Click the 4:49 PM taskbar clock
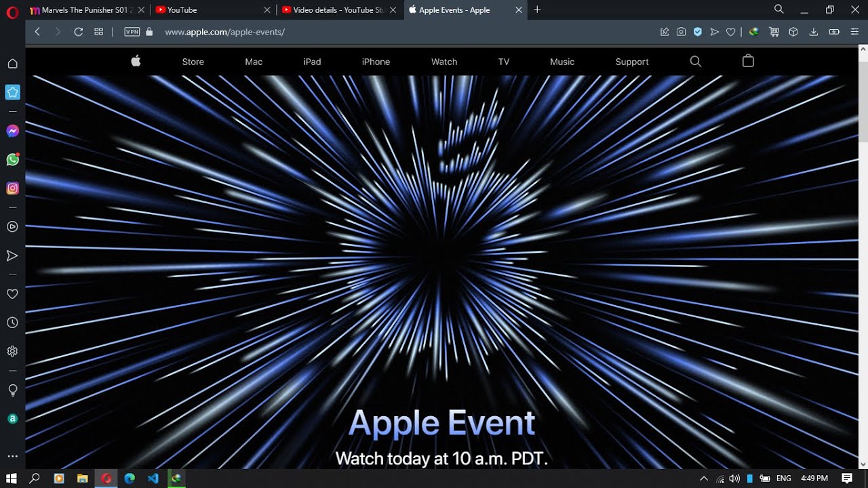 point(814,479)
